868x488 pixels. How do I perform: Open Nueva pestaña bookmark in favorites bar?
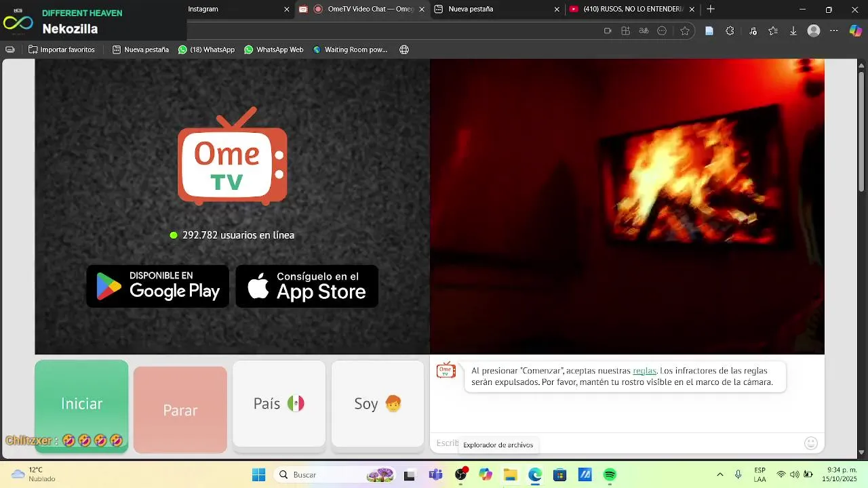pos(140,49)
